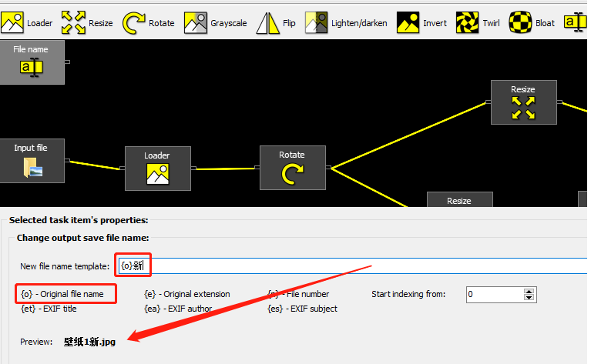Click the New file name template field
The image size is (591, 364).
pyautogui.click(x=353, y=265)
